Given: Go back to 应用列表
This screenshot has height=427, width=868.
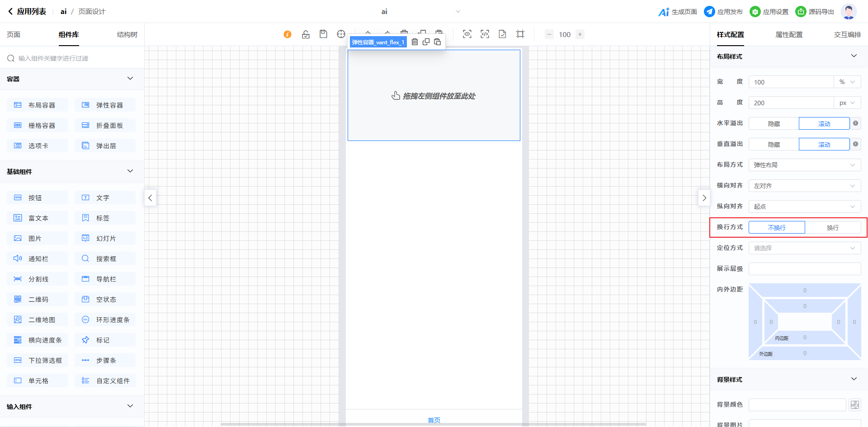Looking at the screenshot, I should point(27,12).
